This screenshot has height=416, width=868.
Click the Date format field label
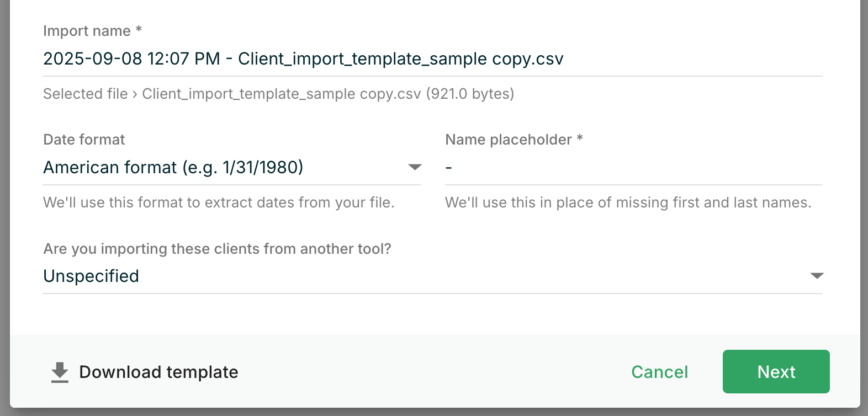(83, 140)
